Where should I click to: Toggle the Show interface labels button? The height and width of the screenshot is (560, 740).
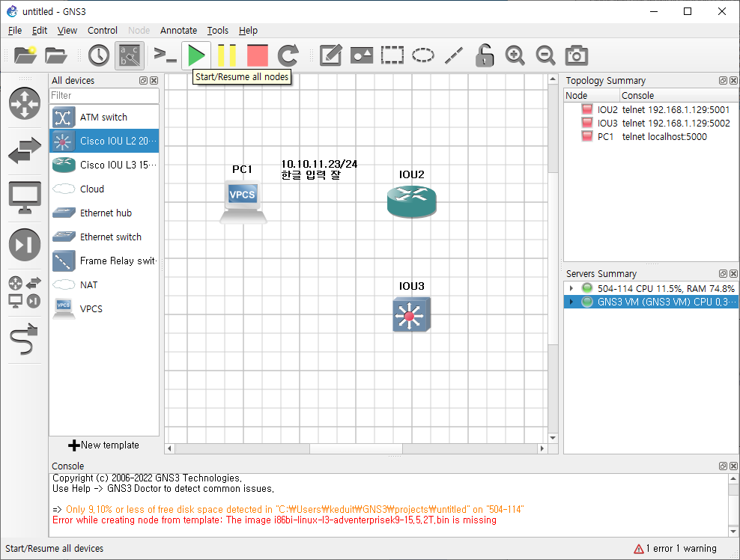[x=130, y=55]
